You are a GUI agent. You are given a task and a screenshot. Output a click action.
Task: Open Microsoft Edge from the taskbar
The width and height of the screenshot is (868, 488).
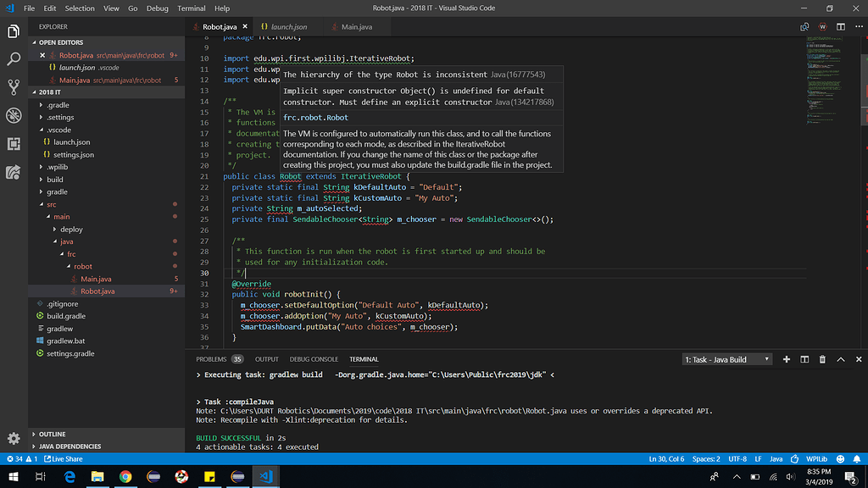click(70, 476)
